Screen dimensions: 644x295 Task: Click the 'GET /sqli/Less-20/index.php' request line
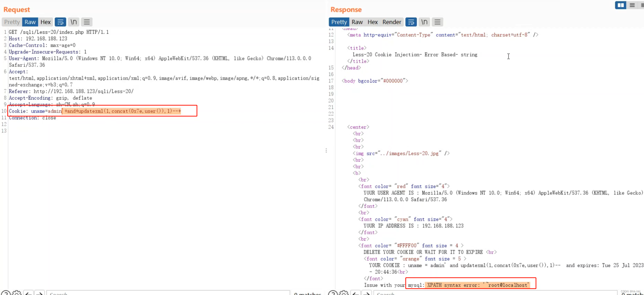pos(59,32)
